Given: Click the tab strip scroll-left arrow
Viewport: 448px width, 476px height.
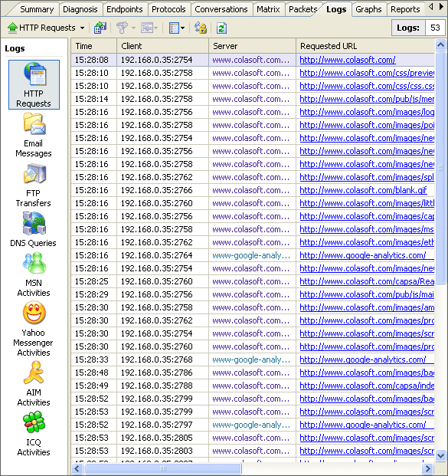Looking at the screenshot, I should point(430,6).
